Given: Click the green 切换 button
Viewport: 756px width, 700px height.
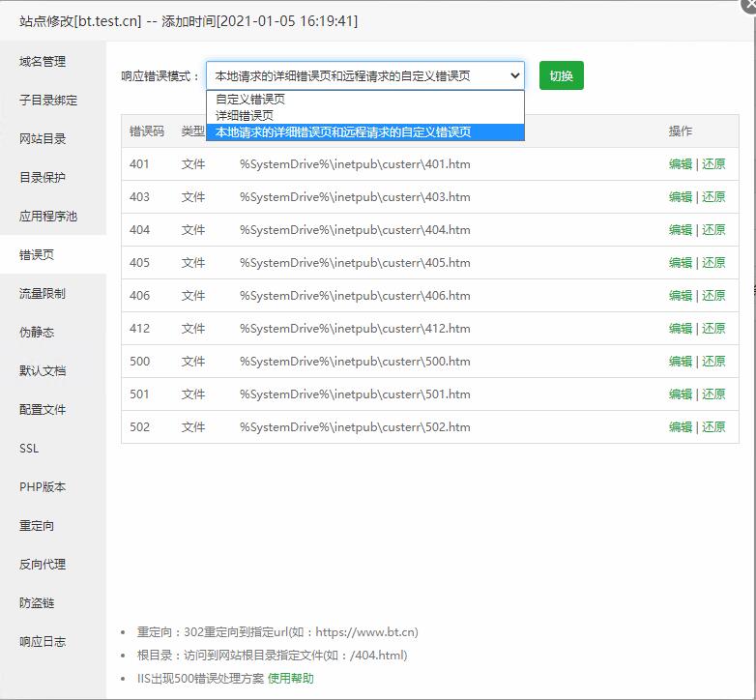Looking at the screenshot, I should 561,75.
